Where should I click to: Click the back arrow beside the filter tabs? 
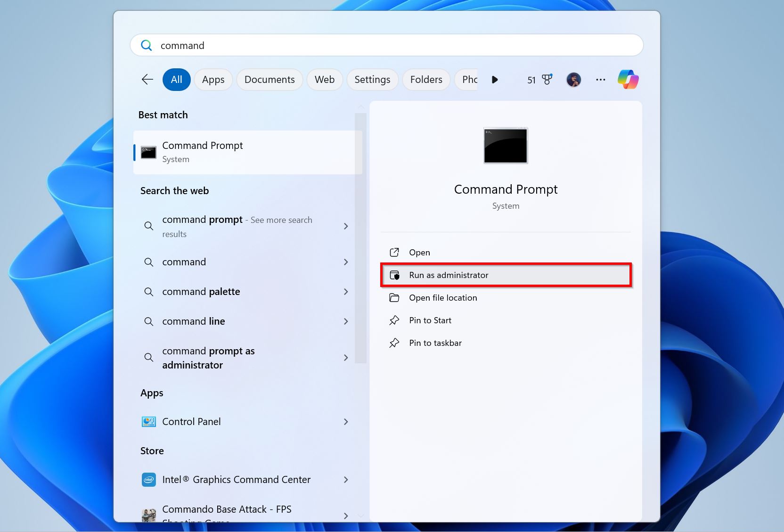147,79
